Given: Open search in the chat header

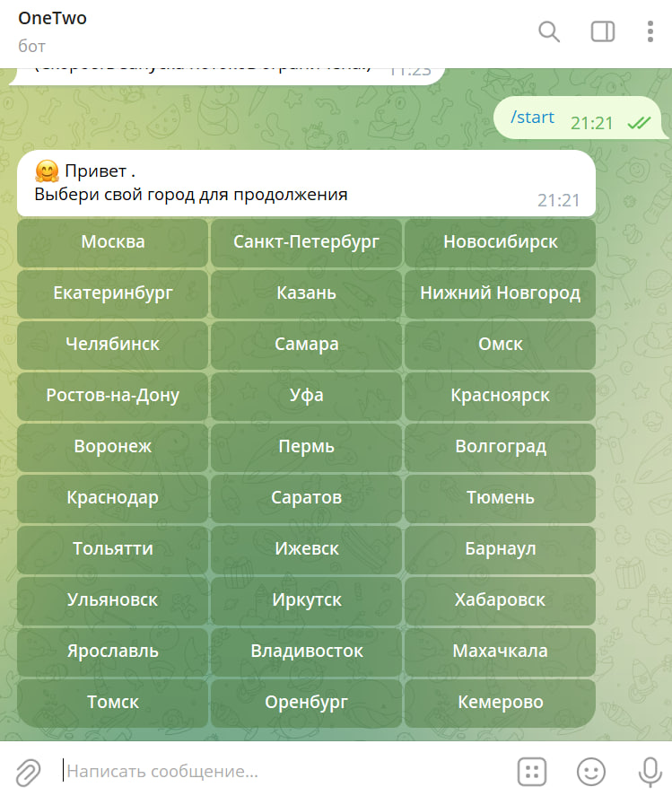Looking at the screenshot, I should pos(548,31).
